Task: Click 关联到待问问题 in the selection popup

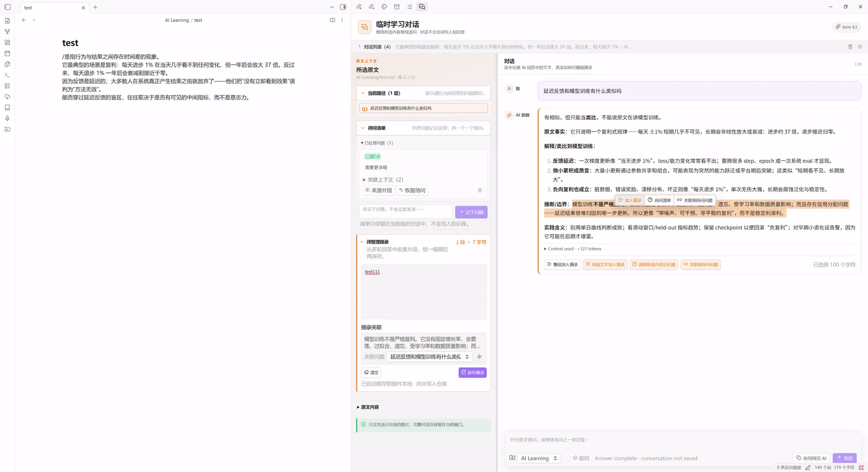Action: (x=695, y=200)
